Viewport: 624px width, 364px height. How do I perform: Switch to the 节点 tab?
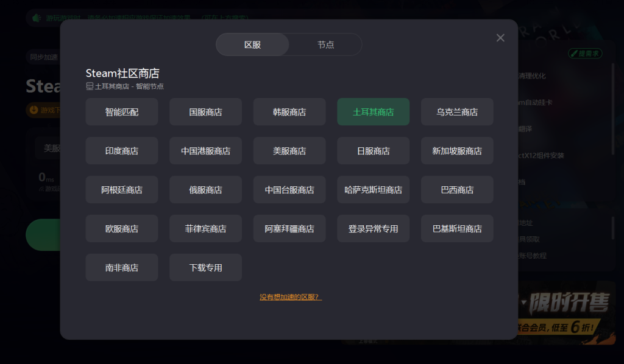[x=325, y=44]
